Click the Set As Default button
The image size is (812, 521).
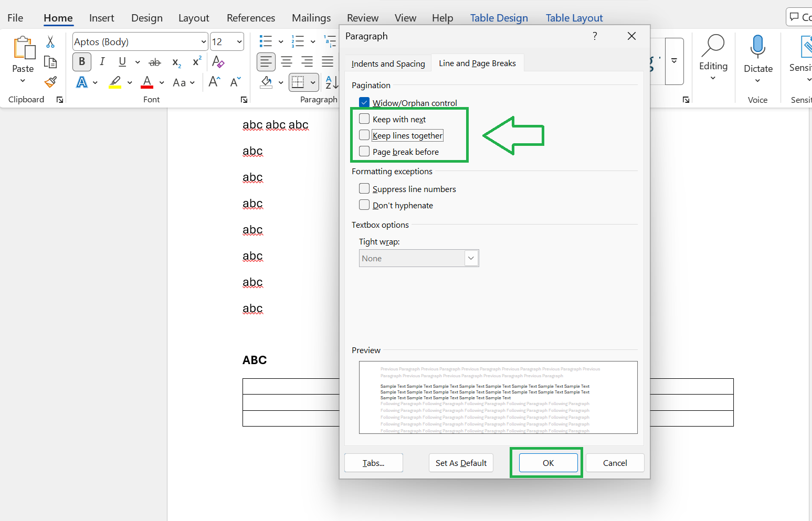click(461, 463)
